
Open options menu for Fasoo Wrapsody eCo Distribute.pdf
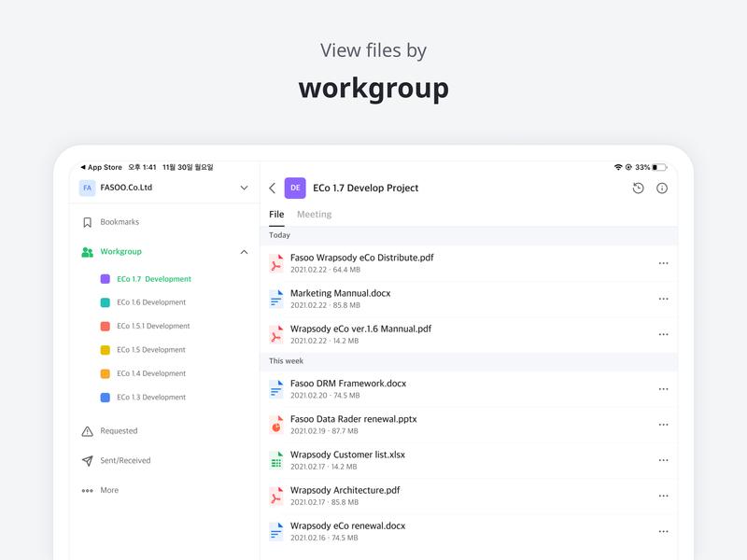pyautogui.click(x=663, y=263)
